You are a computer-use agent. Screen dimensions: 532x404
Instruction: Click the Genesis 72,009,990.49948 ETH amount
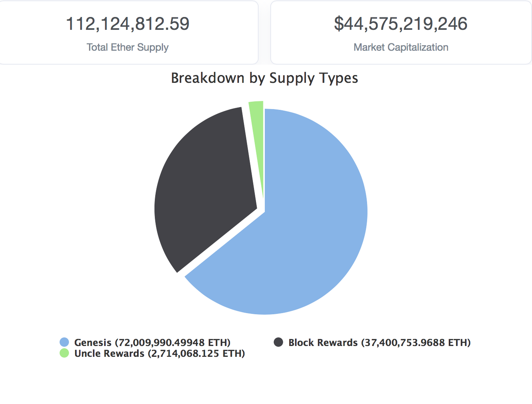click(x=173, y=342)
